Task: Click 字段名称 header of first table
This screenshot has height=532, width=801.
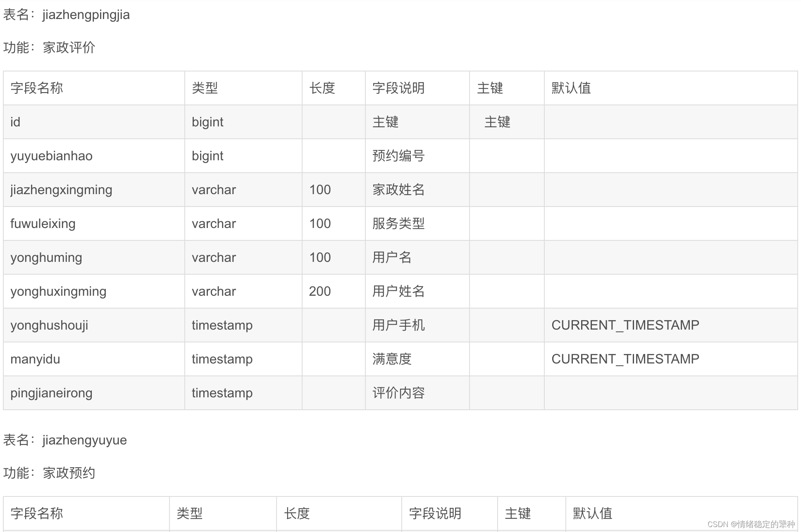Action: click(x=37, y=88)
